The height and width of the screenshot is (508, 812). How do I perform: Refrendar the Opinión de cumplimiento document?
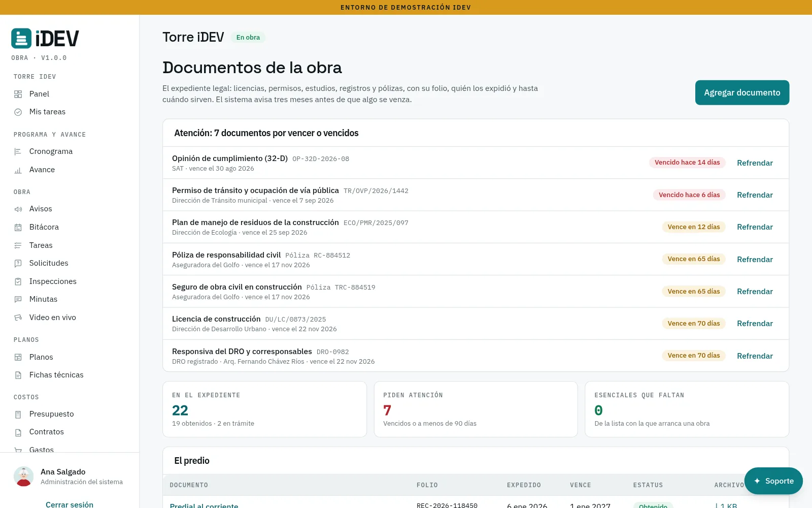tap(755, 163)
